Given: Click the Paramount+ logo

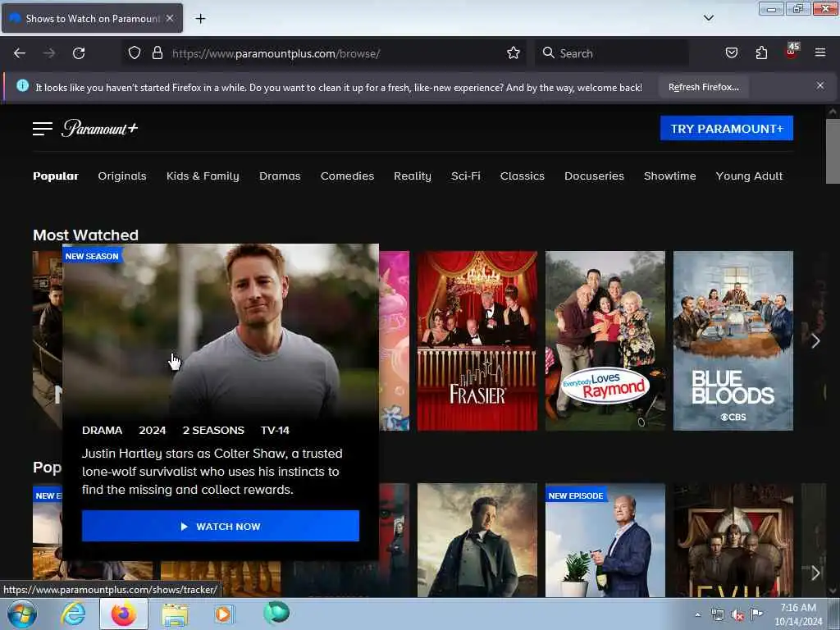Looking at the screenshot, I should pos(99,128).
